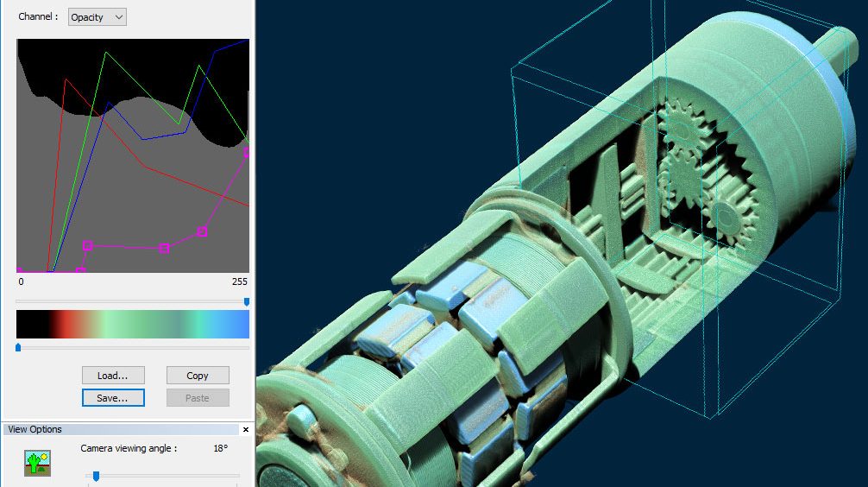Select the top-right magenta opacity control point

[x=248, y=152]
